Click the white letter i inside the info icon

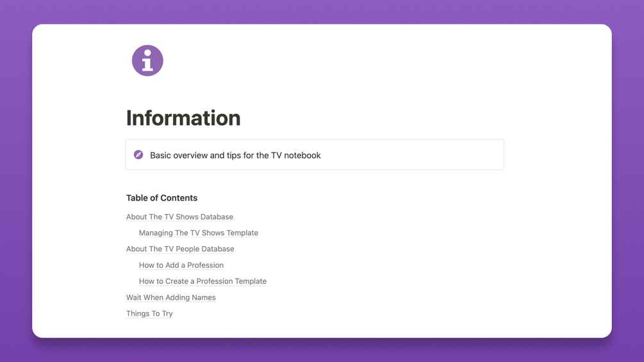(x=147, y=60)
